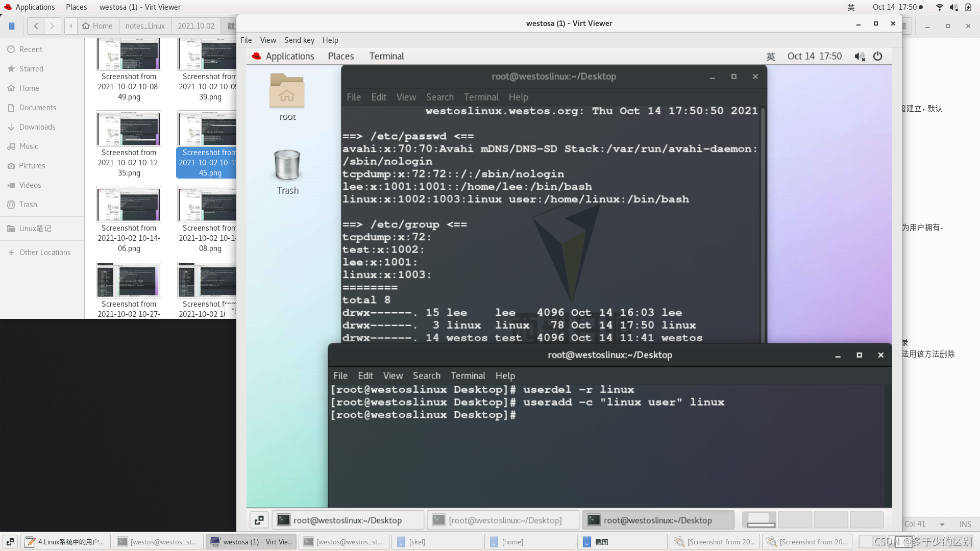This screenshot has height=551, width=980.
Task: Open Screenshot 2021-10-02 10-14-06 thumbnail
Action: [129, 205]
